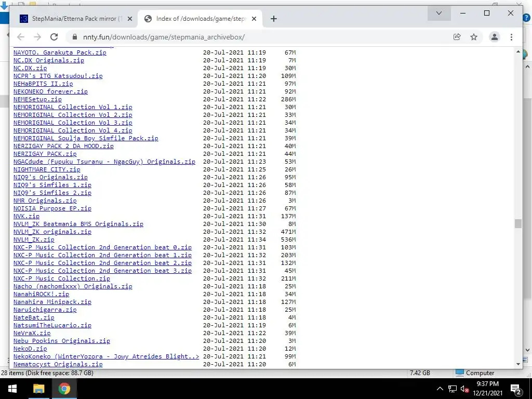Download NEMORIGINAL Collection Vol 4.zip
Screen dimensions: 532x399
pos(73,130)
